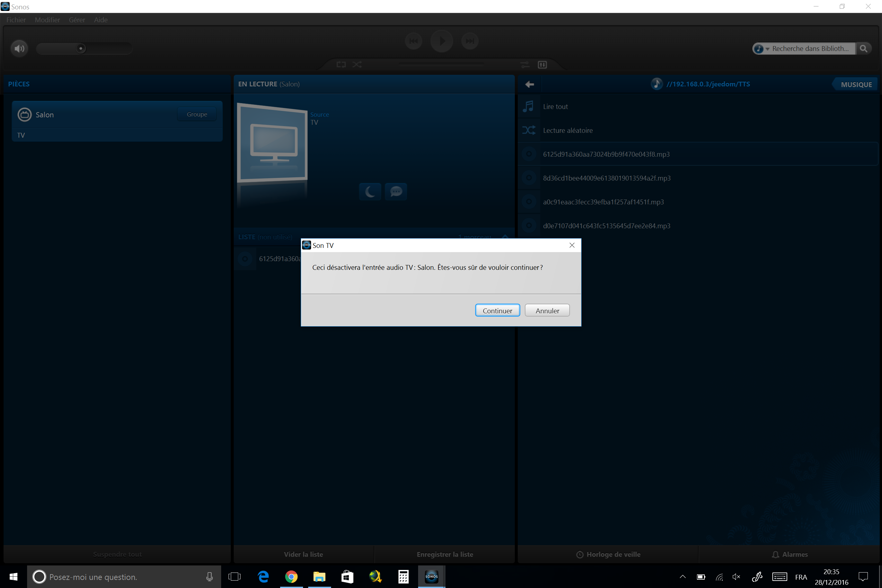882x588 pixels.
Task: Adjust the volume slider knob
Action: tap(81, 48)
